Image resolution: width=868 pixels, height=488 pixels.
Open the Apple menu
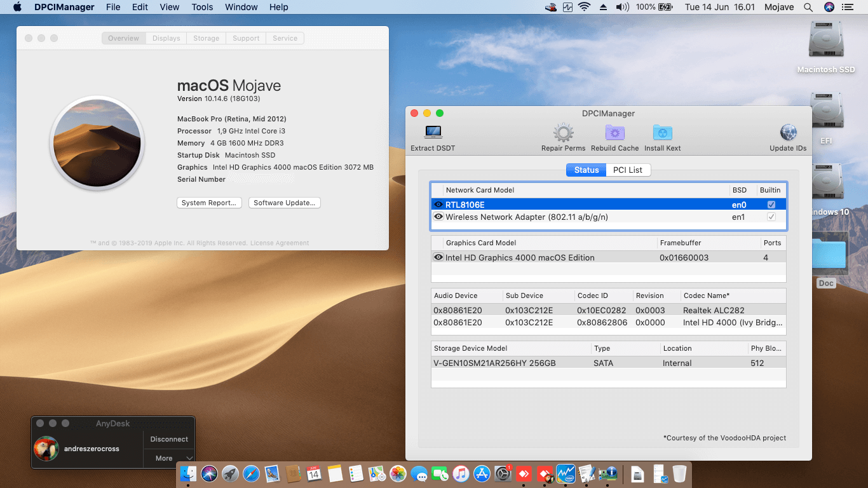(17, 7)
